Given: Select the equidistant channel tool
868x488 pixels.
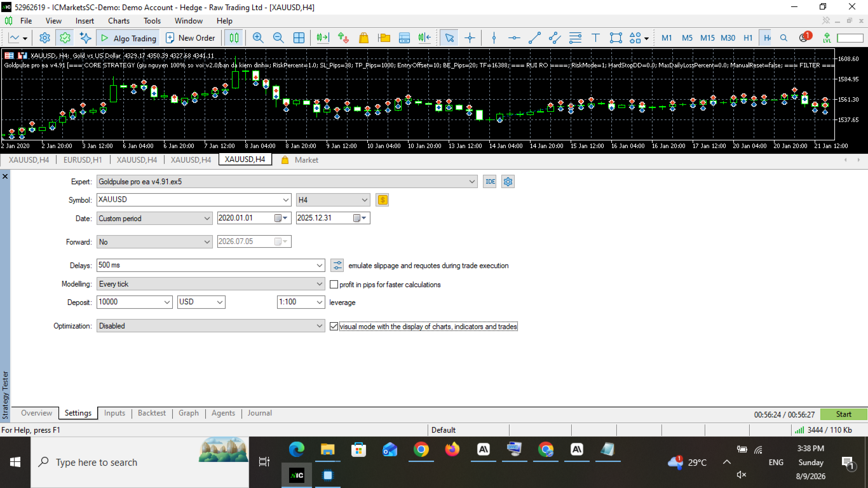Looking at the screenshot, I should point(555,37).
